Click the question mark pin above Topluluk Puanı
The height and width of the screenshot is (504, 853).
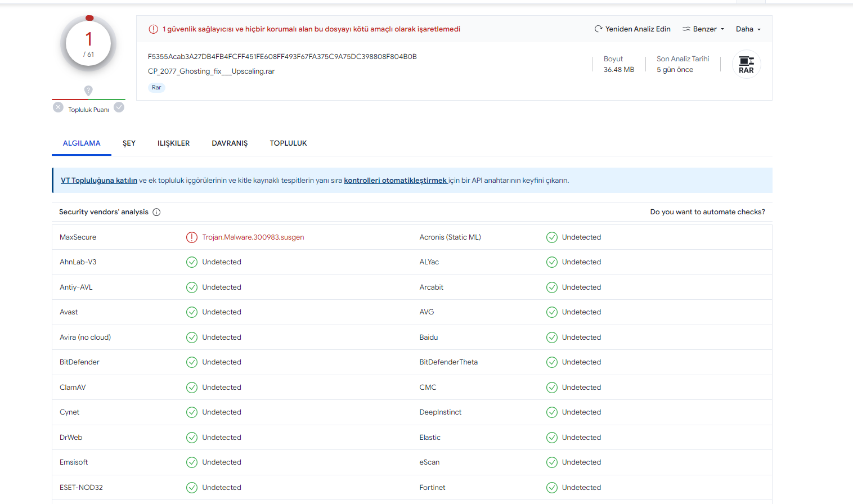coord(88,90)
